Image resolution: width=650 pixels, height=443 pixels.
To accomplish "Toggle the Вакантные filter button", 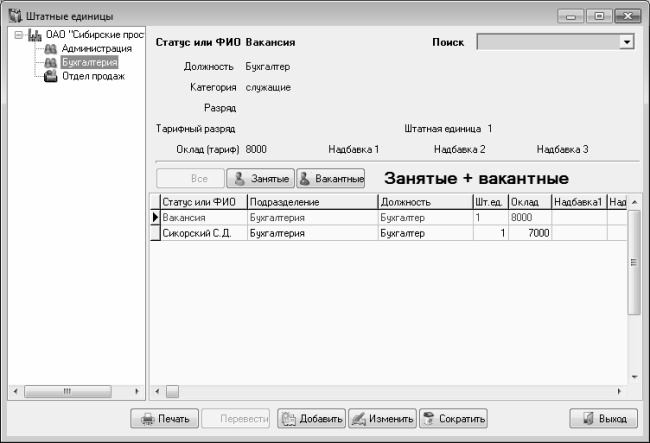I will coord(331,178).
